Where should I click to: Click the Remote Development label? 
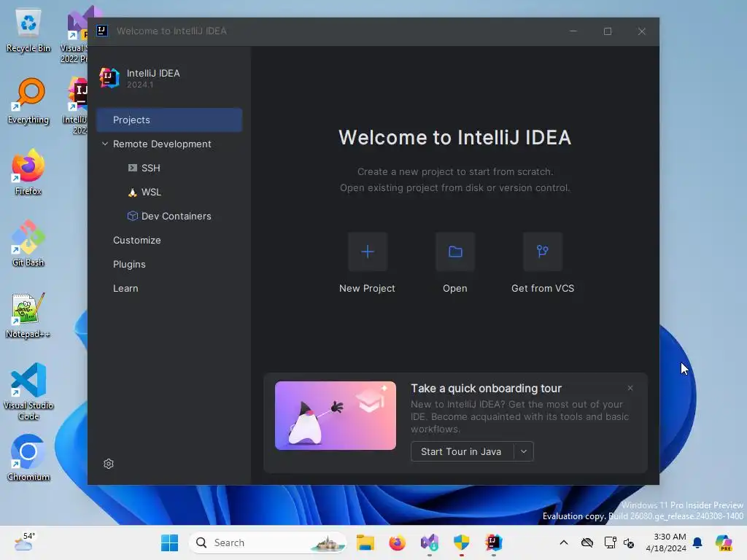162,144
